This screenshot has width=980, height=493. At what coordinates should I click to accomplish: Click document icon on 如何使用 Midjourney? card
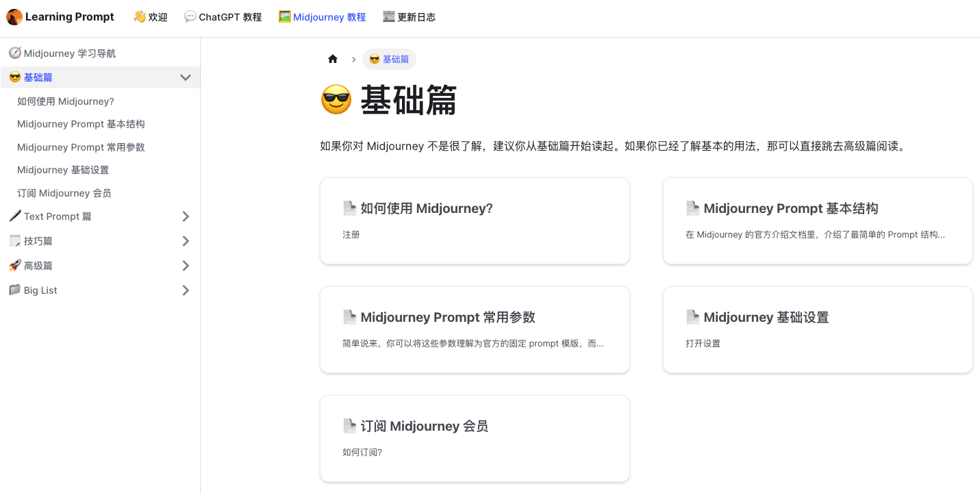350,208
